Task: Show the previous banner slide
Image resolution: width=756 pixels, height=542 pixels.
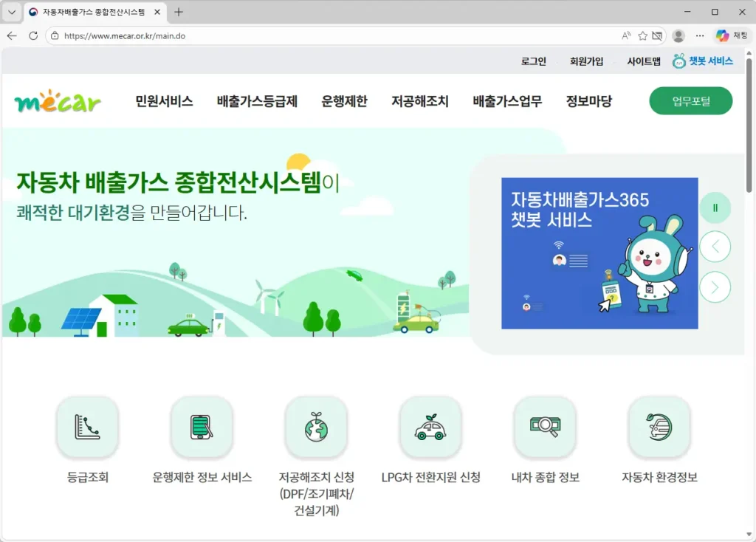Action: tap(715, 247)
